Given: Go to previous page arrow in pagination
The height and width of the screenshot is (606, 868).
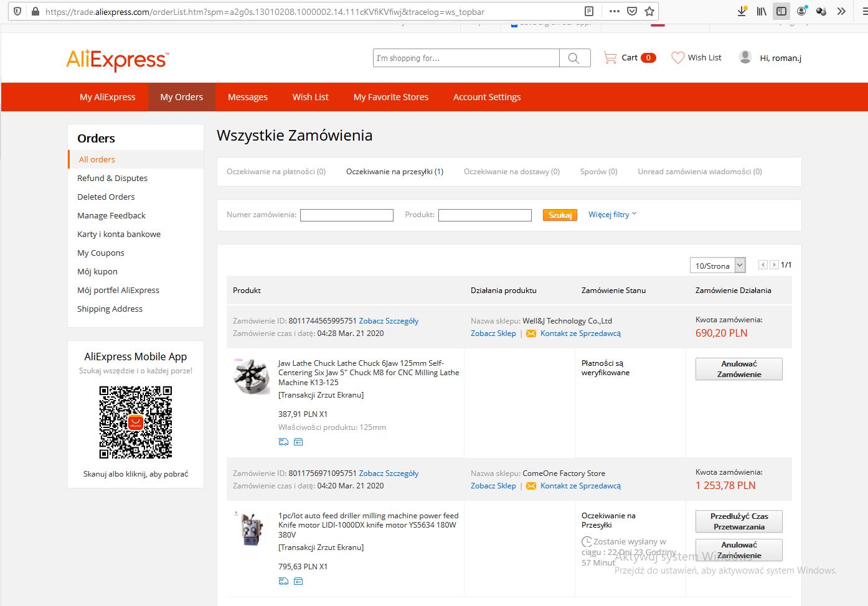Looking at the screenshot, I should tap(763, 265).
